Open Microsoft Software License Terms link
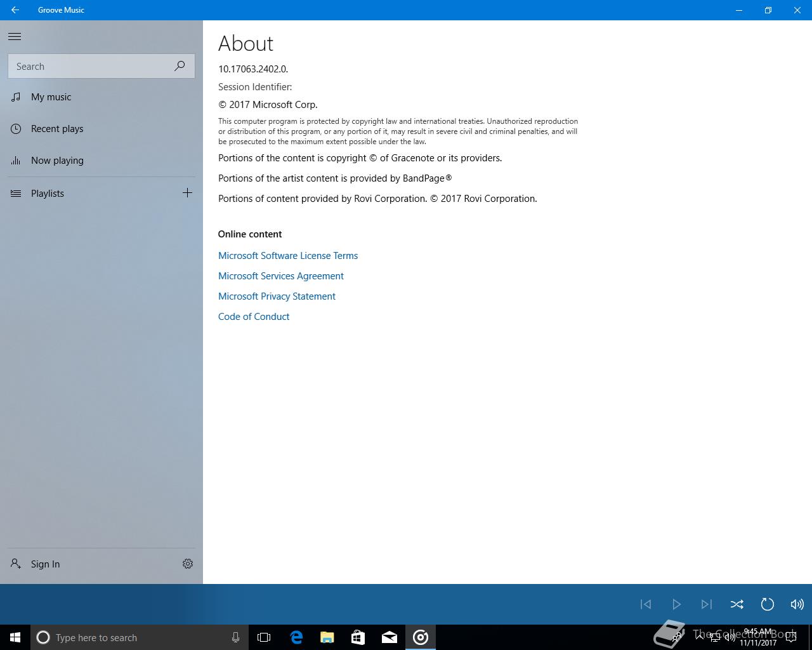The width and height of the screenshot is (812, 650). point(288,256)
